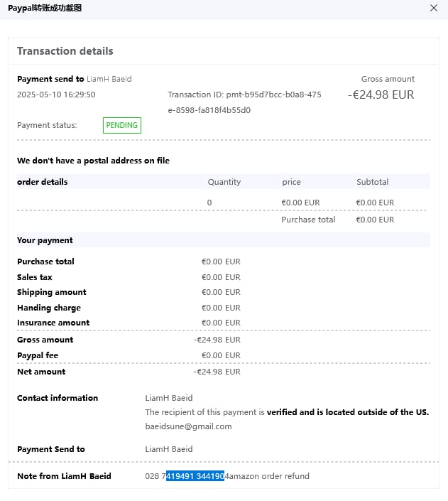This screenshot has width=448, height=501.
Task: Click the Contact information label
Action: (x=58, y=398)
